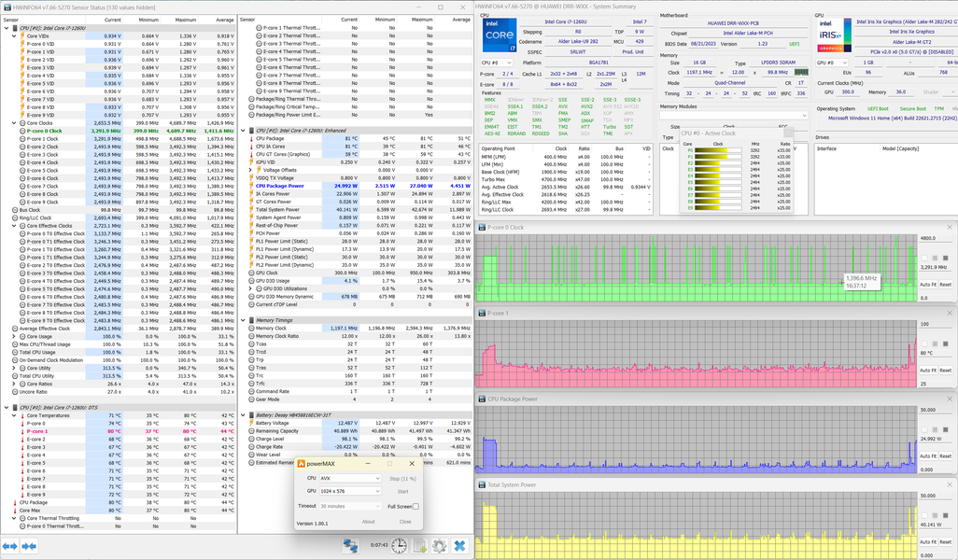Collapse the Core Temperatures tree group
The height and width of the screenshot is (560, 958).
(x=15, y=415)
